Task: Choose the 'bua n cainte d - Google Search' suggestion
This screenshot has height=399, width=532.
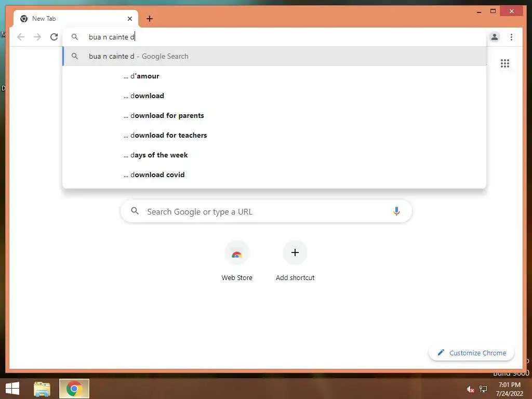Action: (274, 56)
